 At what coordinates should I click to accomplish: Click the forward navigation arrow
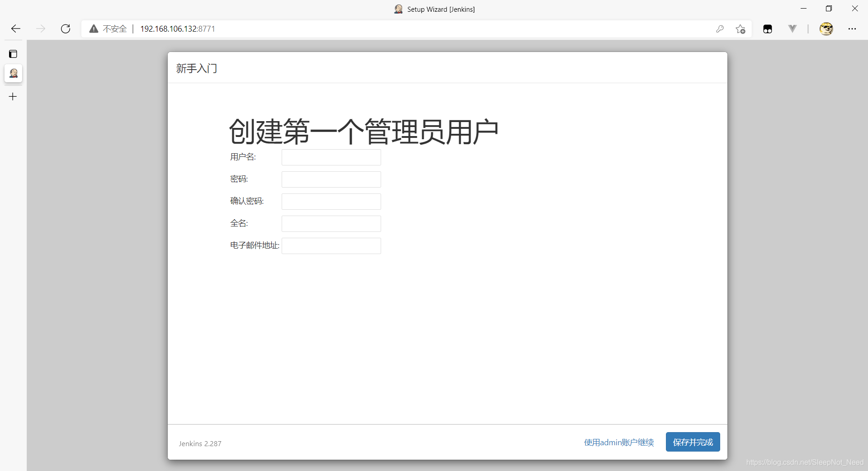click(x=41, y=29)
